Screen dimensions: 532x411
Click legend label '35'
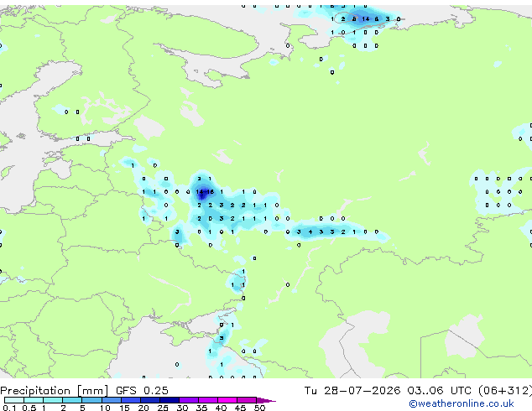[x=201, y=408]
